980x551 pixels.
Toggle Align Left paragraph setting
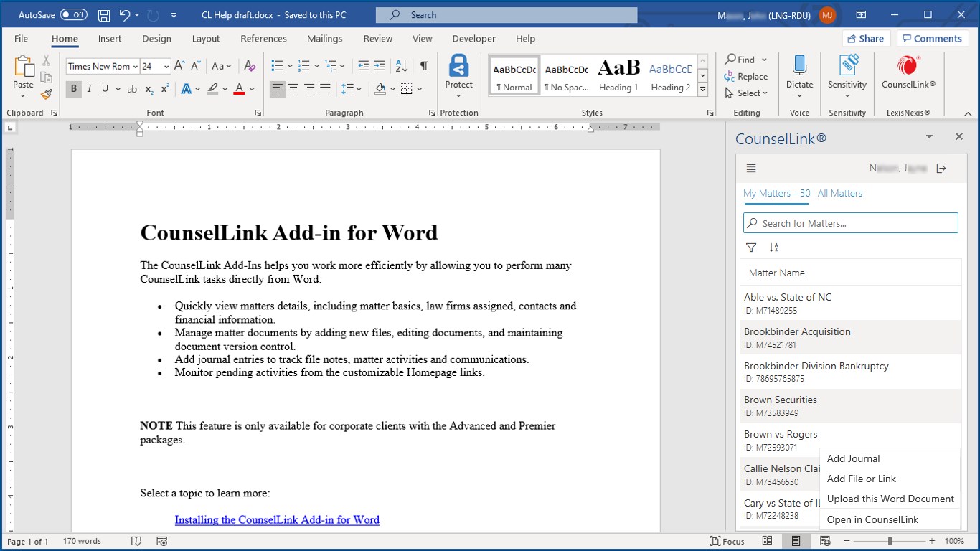click(x=277, y=89)
